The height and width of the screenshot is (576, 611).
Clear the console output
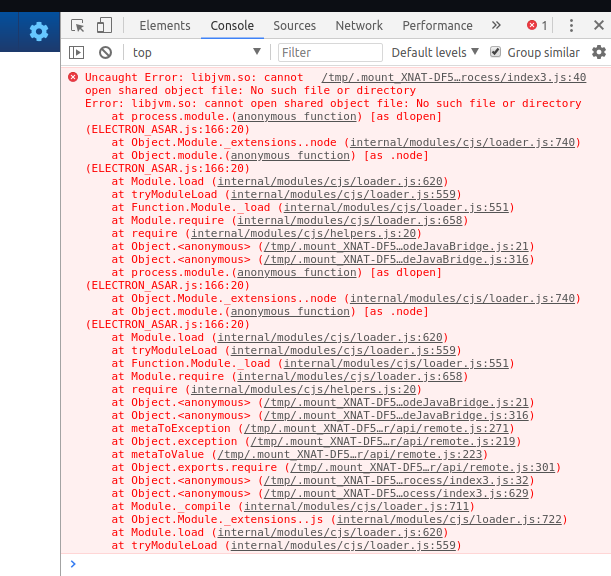[105, 52]
